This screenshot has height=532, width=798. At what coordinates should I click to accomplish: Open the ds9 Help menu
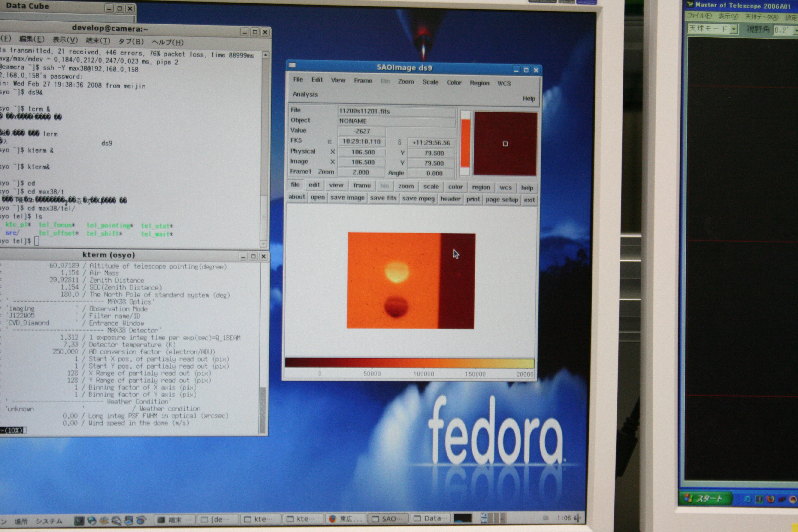point(529,99)
